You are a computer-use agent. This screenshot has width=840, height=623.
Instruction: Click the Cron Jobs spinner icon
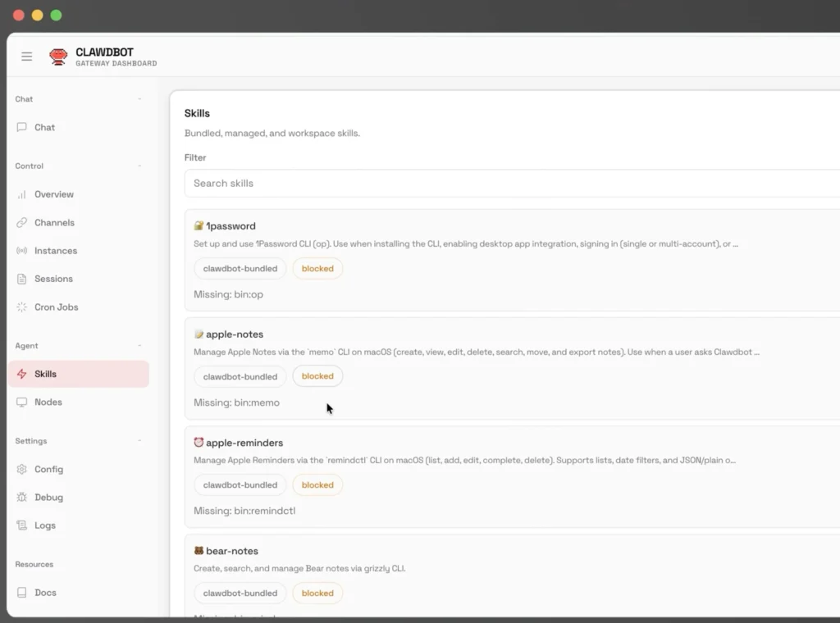[x=22, y=307]
